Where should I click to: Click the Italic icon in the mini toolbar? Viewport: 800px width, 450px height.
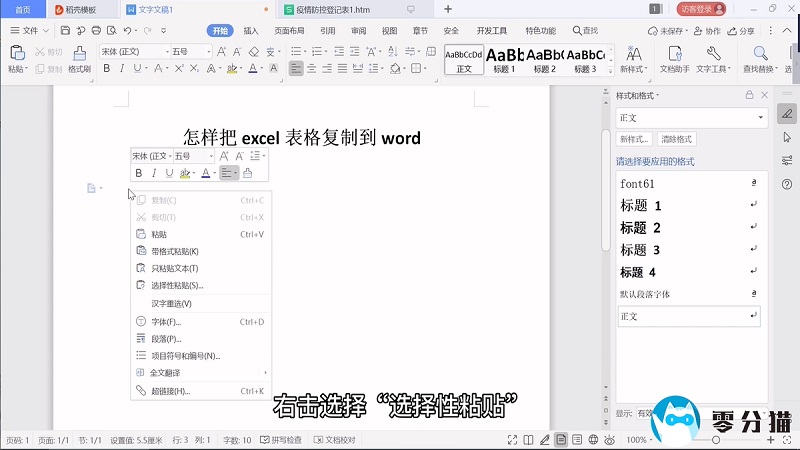(x=154, y=173)
